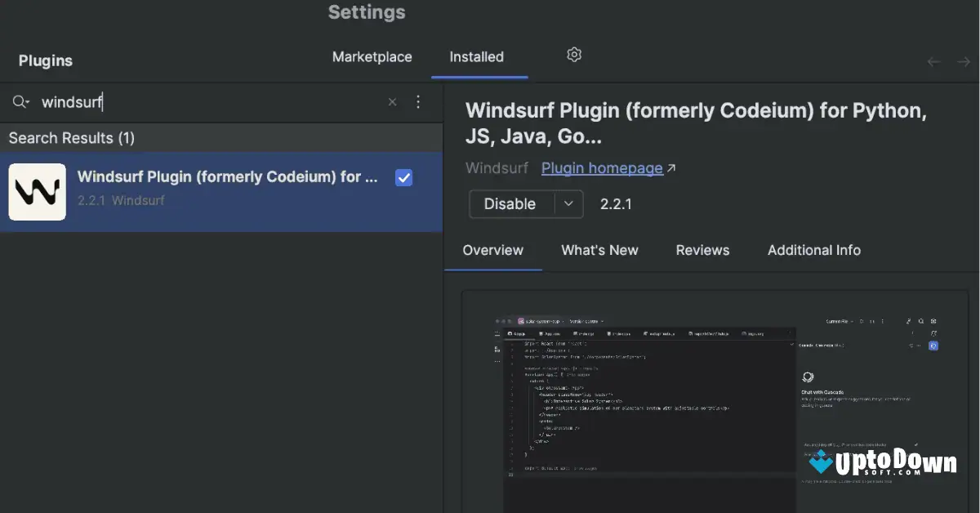Select the Installed tab
This screenshot has height=513, width=980.
(476, 57)
